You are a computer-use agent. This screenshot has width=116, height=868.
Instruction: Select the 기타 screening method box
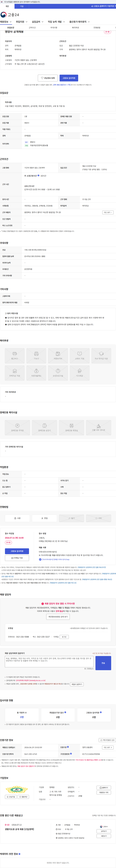click(x=98, y=518)
